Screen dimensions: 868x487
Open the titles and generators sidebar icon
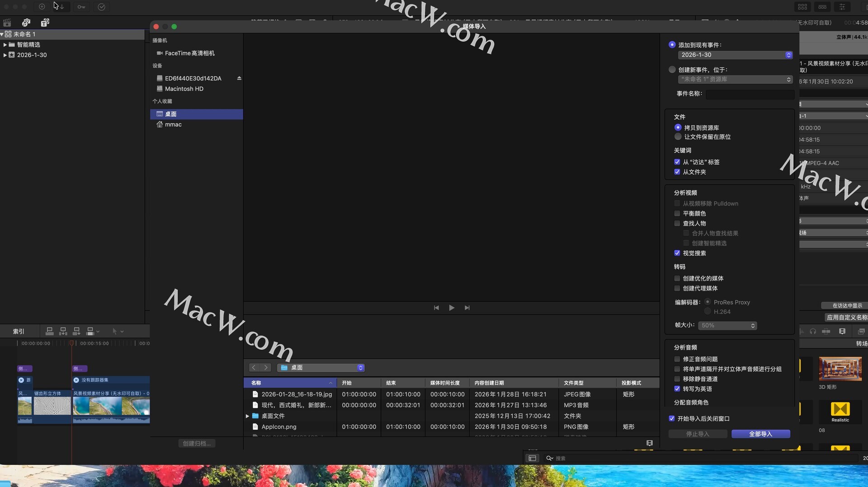click(x=45, y=23)
